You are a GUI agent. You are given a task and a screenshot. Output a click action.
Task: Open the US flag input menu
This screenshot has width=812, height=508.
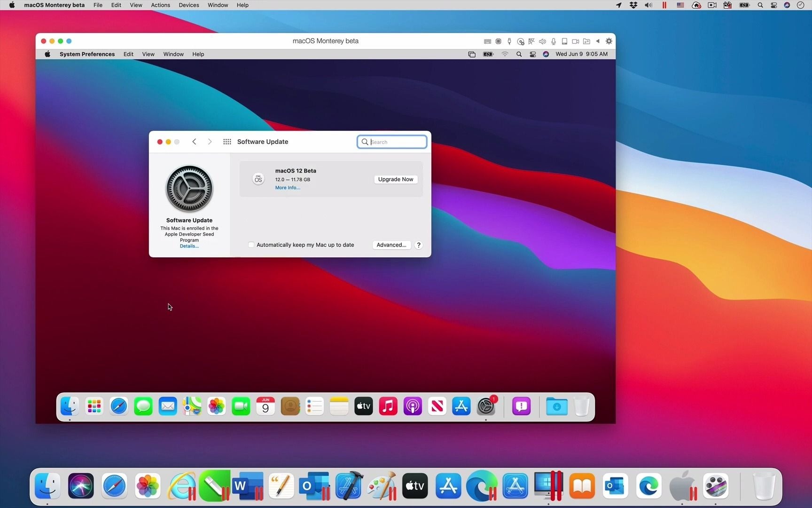click(680, 5)
